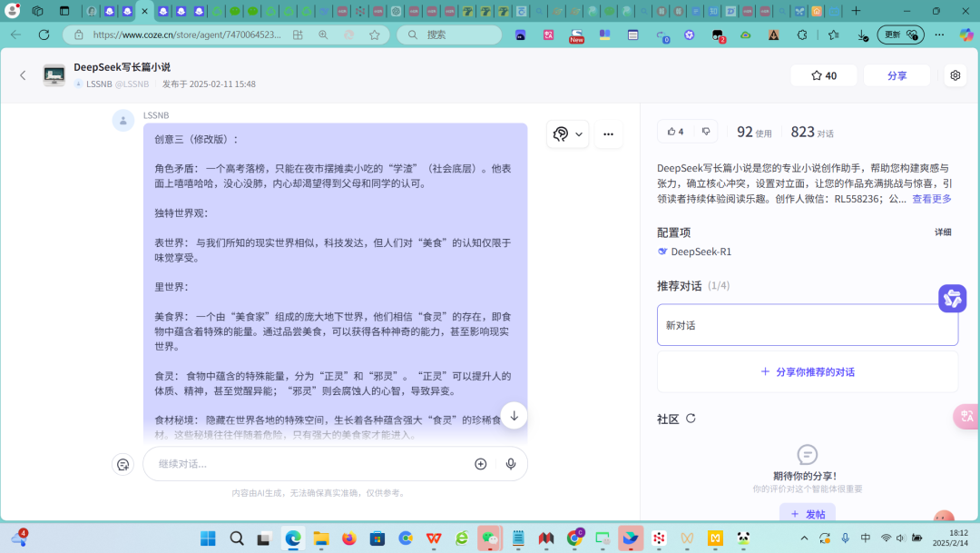This screenshot has height=553, width=980.
Task: Click the 92 使用 count
Action: click(x=754, y=132)
